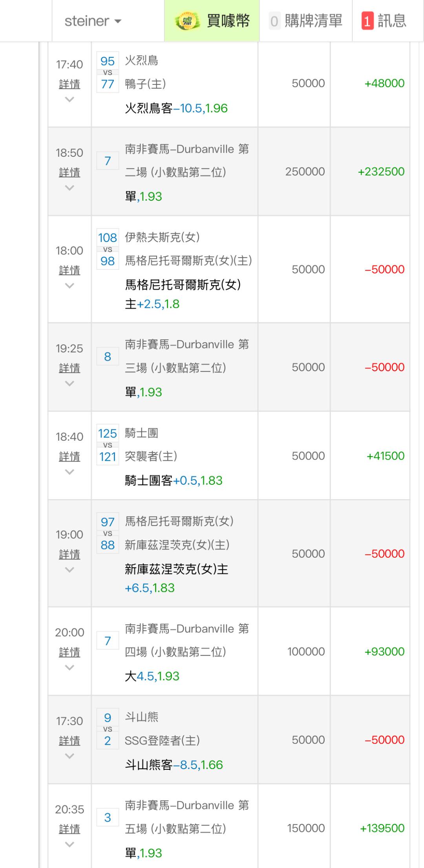Expand chevron under the 19:25 race
The height and width of the screenshot is (868, 424).
[69, 384]
